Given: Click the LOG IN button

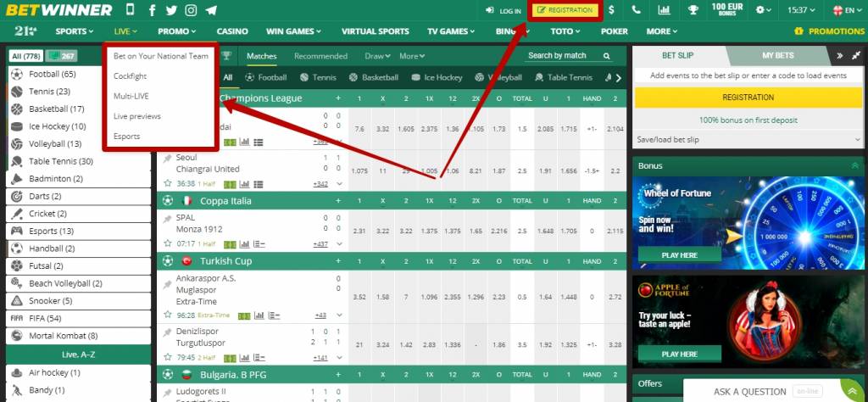Looking at the screenshot, I should click(504, 10).
